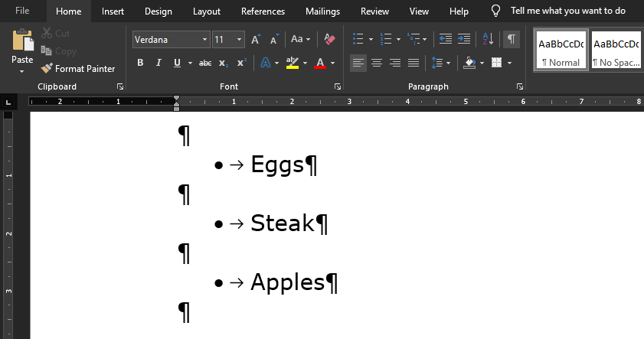Center align the paragraph text
This screenshot has height=339, width=644.
(377, 63)
